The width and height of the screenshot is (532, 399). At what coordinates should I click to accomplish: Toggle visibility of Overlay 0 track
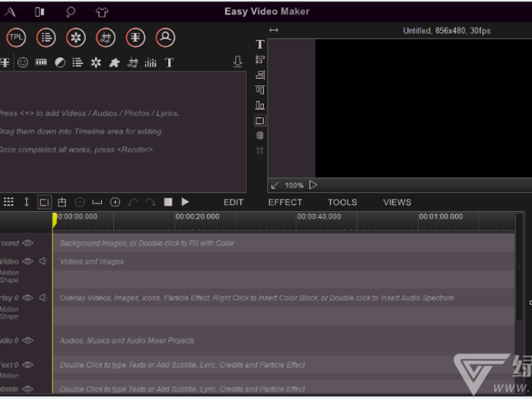[x=28, y=297]
